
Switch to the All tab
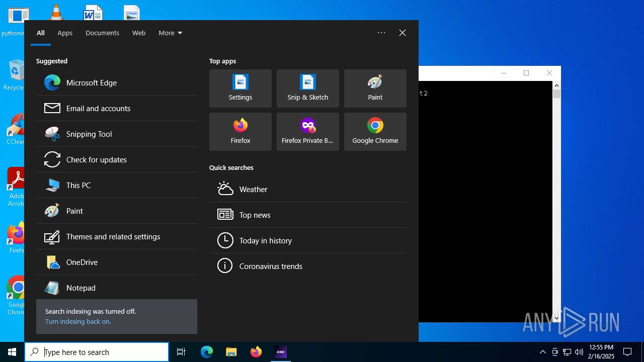pyautogui.click(x=41, y=33)
